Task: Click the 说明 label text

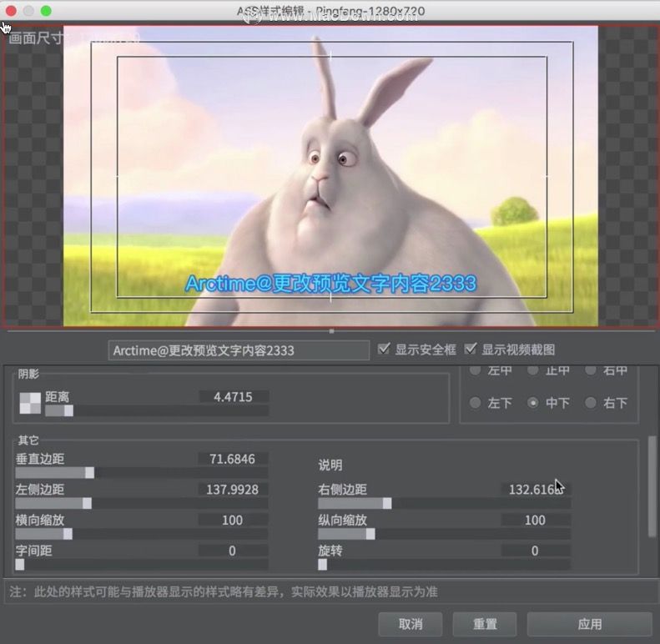Action: pos(330,465)
